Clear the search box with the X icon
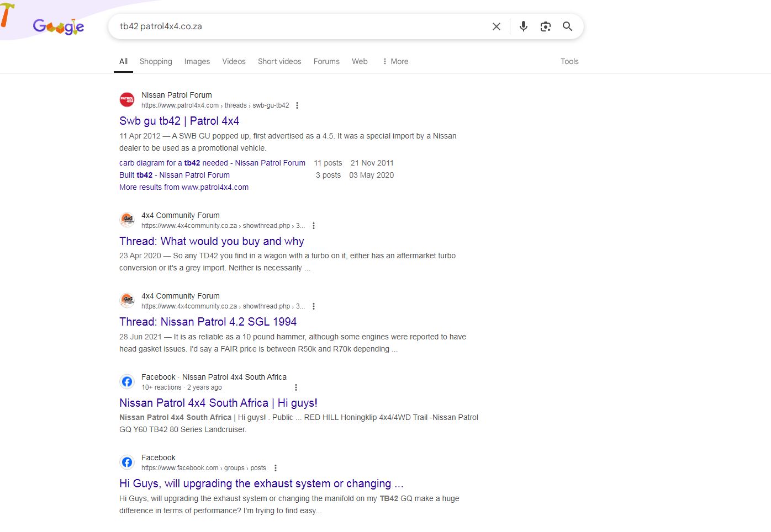771x532 pixels. (x=497, y=26)
